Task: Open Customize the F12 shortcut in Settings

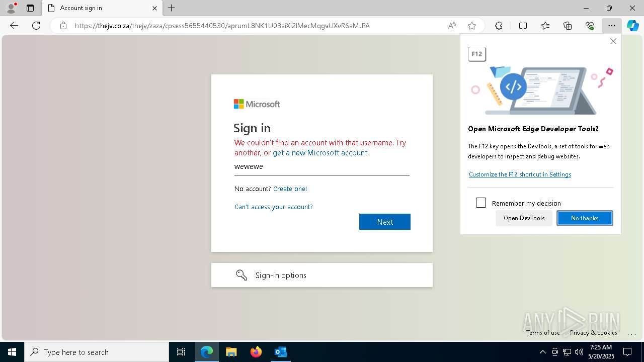Action: [x=520, y=174]
